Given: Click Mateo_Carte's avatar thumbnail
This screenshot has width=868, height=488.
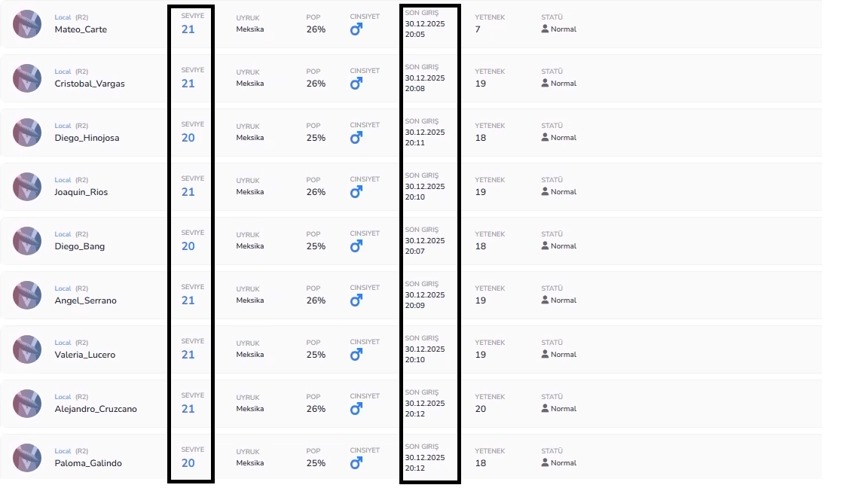Looking at the screenshot, I should pos(27,24).
